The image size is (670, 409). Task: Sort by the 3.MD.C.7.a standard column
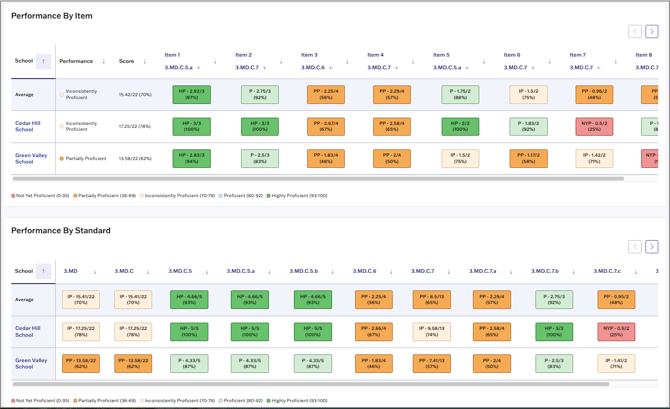point(511,271)
